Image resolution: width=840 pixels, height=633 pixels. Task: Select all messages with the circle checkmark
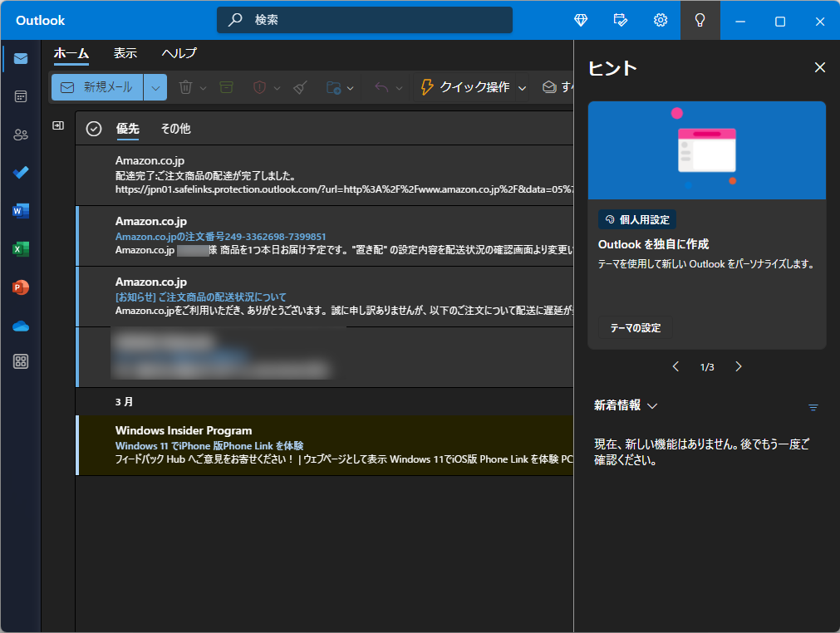(x=94, y=129)
